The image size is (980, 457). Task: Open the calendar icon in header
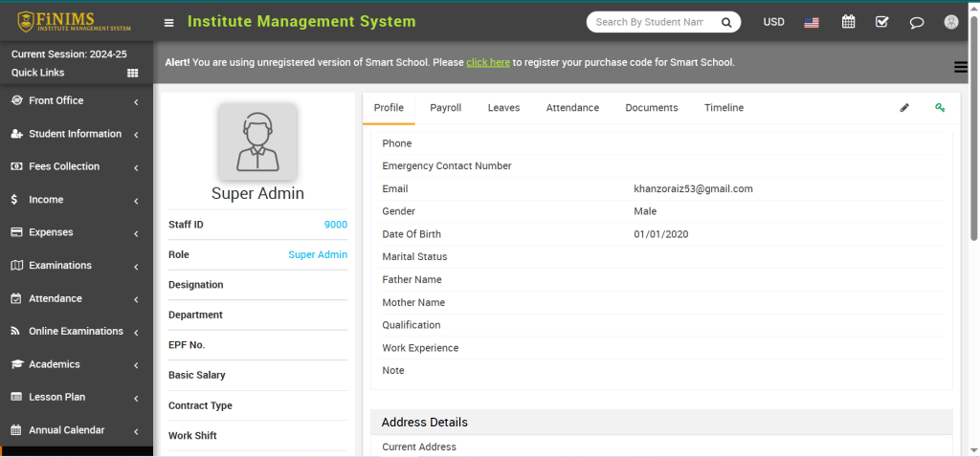coord(848,22)
